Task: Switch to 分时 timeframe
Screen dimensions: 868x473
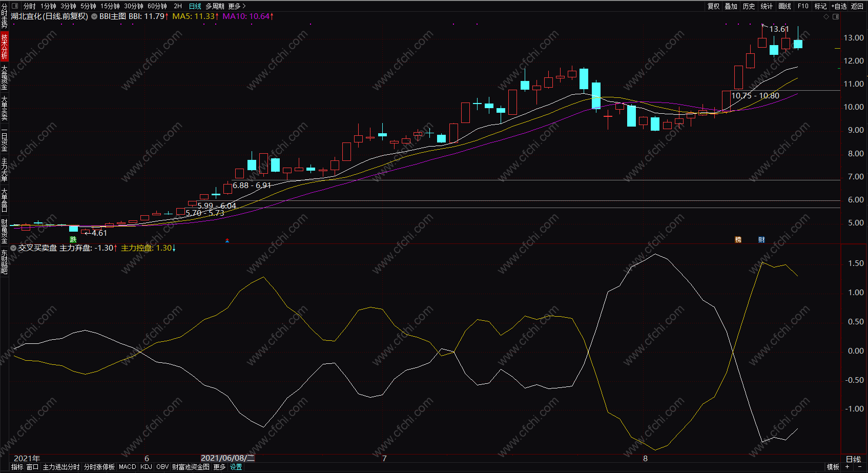Action: pos(30,6)
